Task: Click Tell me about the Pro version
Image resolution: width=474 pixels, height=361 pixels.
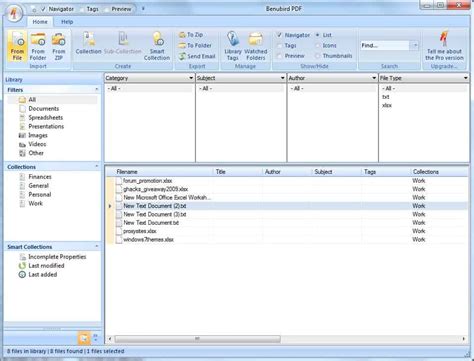Action: pyautogui.click(x=444, y=46)
